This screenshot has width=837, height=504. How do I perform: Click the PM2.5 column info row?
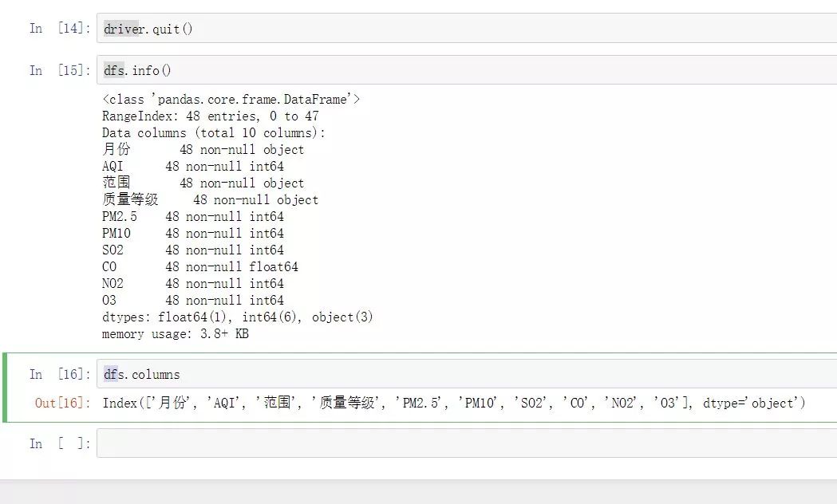[x=193, y=217]
